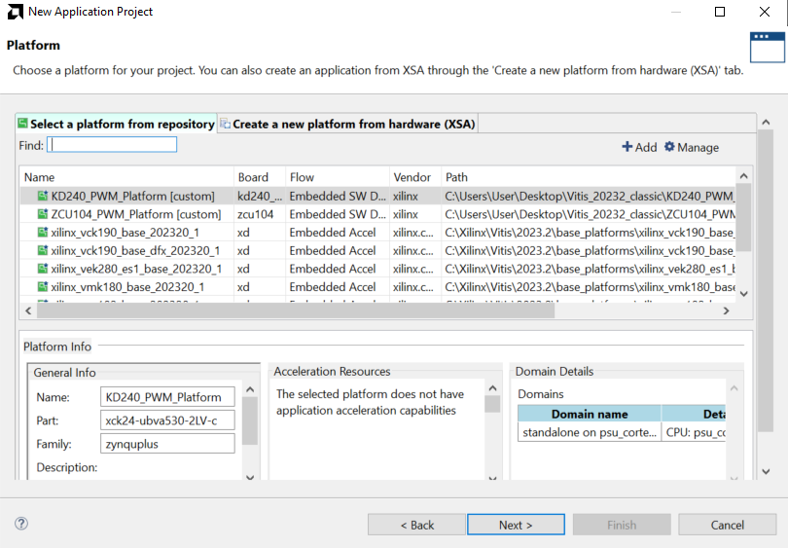Close the New Application Project dialog
This screenshot has width=788, height=548.
coord(764,12)
